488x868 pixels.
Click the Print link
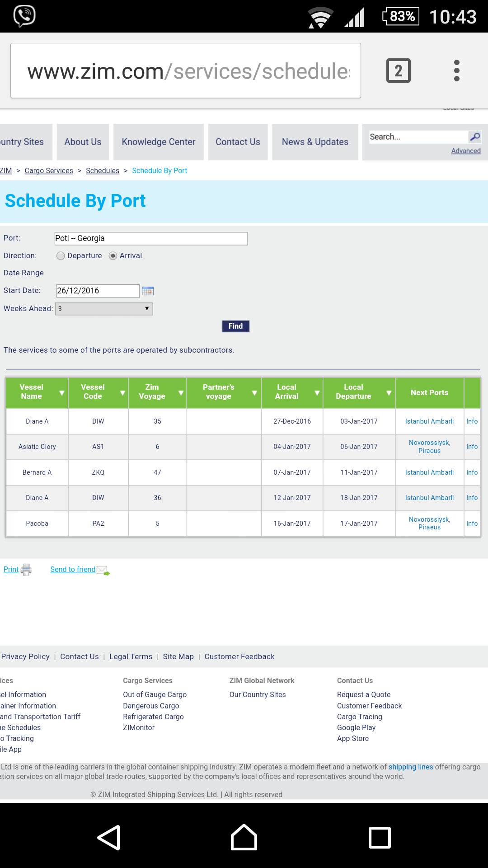click(x=11, y=570)
